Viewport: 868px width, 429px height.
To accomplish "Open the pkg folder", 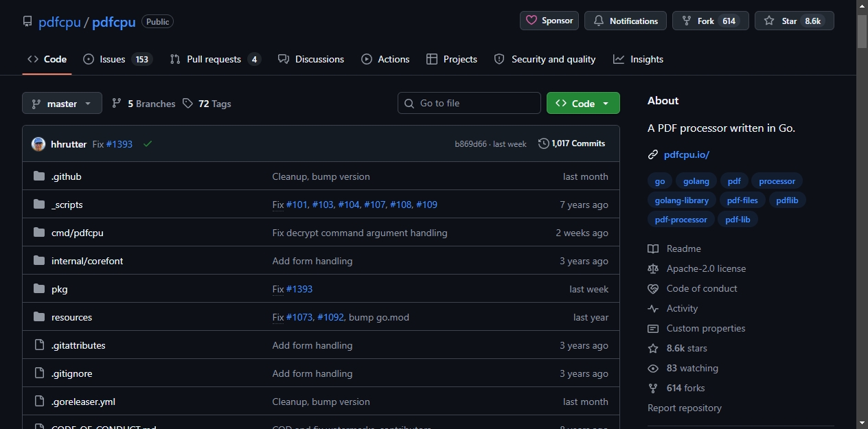I will coord(60,289).
